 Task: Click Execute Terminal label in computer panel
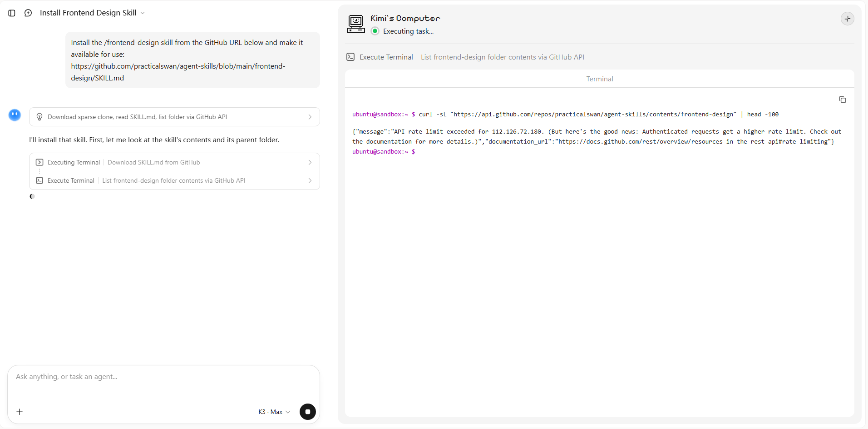tap(386, 57)
